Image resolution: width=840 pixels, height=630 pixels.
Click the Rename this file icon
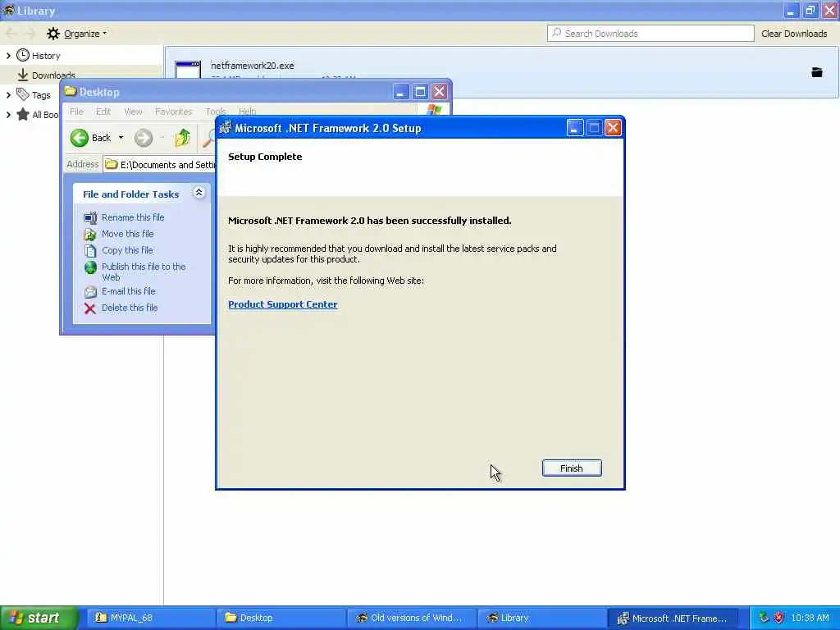point(90,217)
